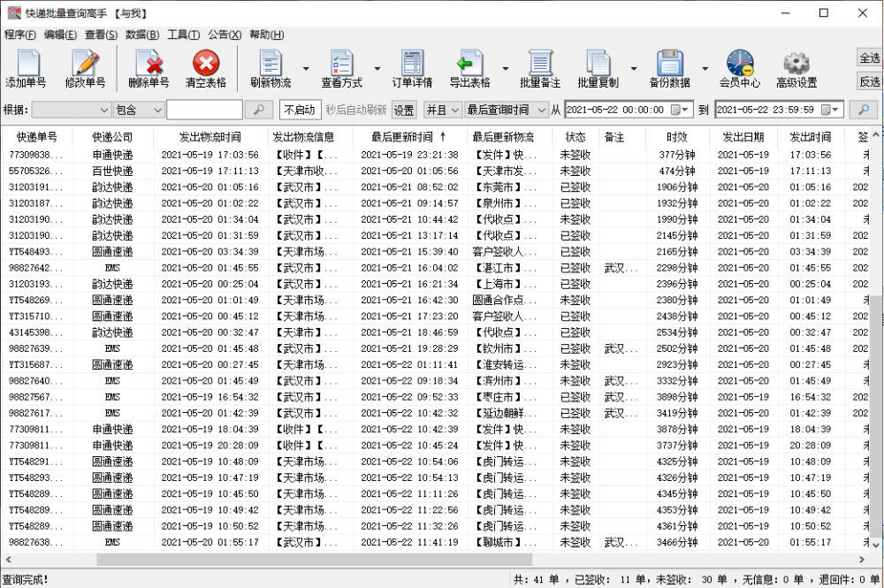The height and width of the screenshot is (588, 884).
Task: Open the 查看方式 view mode icon
Action: coord(341,68)
